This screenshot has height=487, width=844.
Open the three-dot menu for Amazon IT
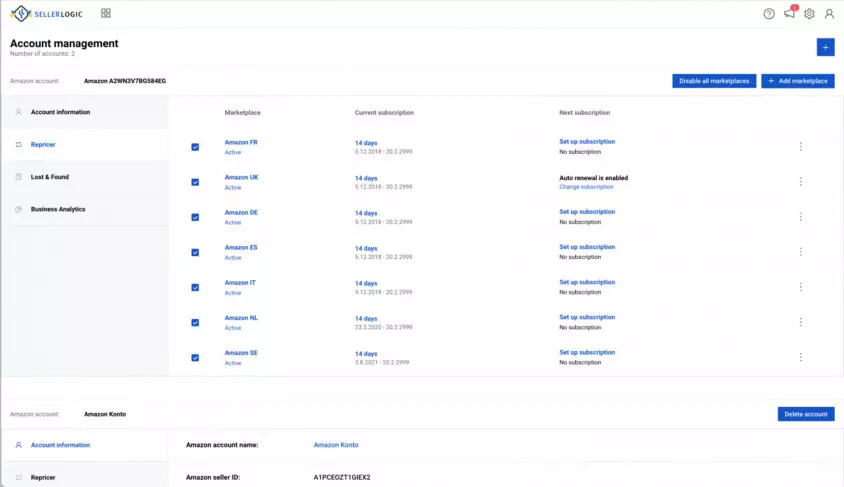pyautogui.click(x=800, y=287)
